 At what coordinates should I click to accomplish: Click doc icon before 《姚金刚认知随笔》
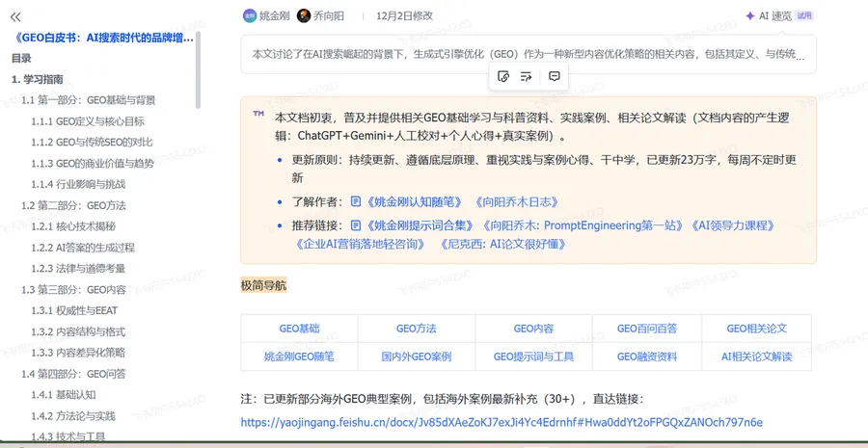[357, 202]
